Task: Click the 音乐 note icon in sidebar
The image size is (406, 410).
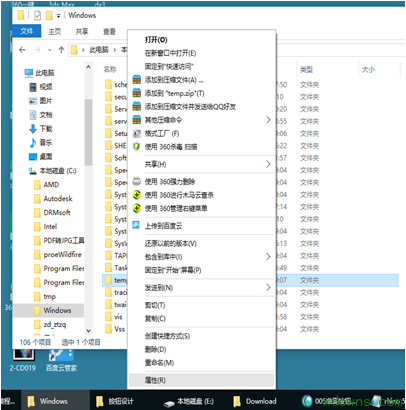Action: click(x=33, y=143)
